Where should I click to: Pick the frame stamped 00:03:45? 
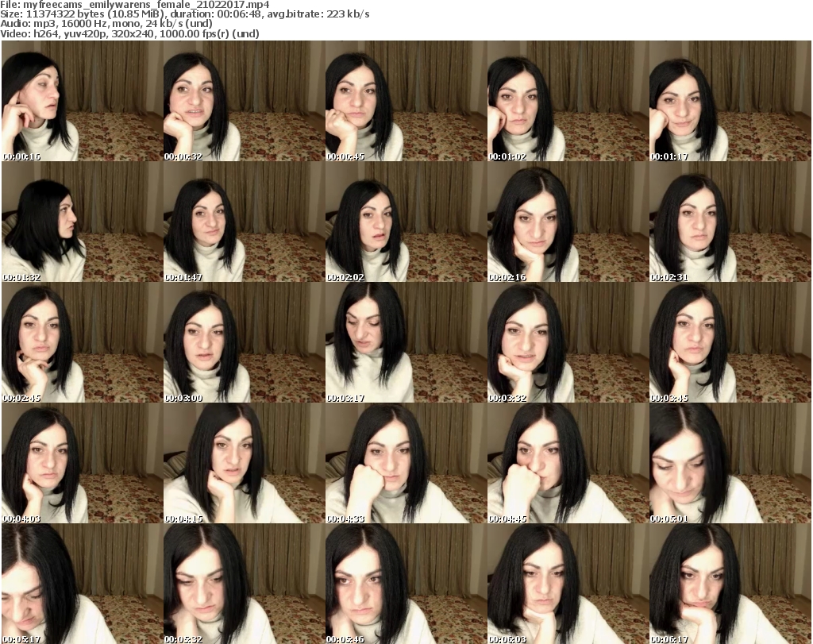pos(730,343)
